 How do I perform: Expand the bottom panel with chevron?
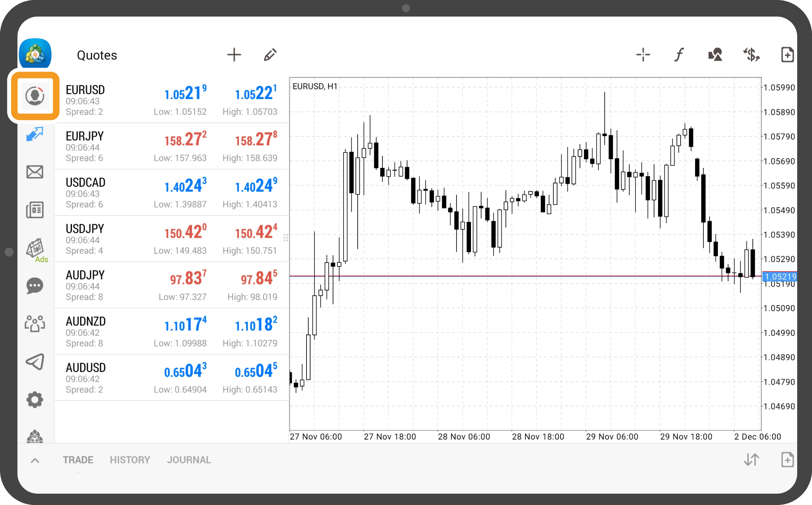point(35,460)
